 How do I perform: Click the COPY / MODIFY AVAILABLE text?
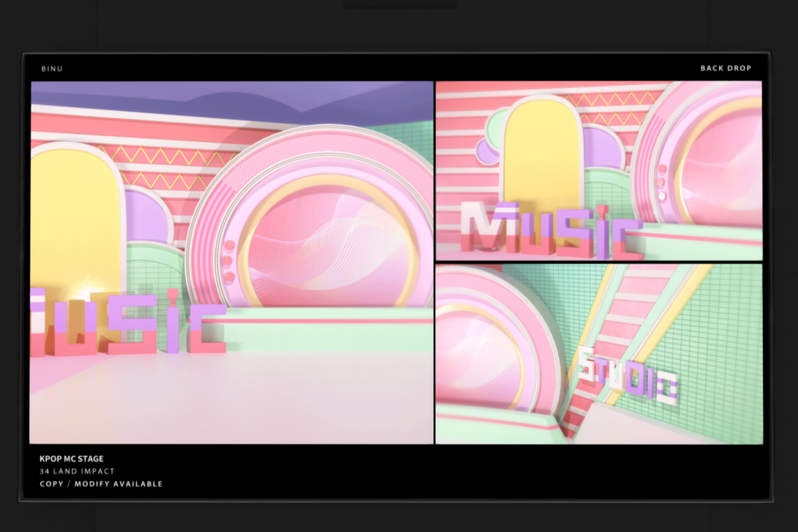point(101,484)
